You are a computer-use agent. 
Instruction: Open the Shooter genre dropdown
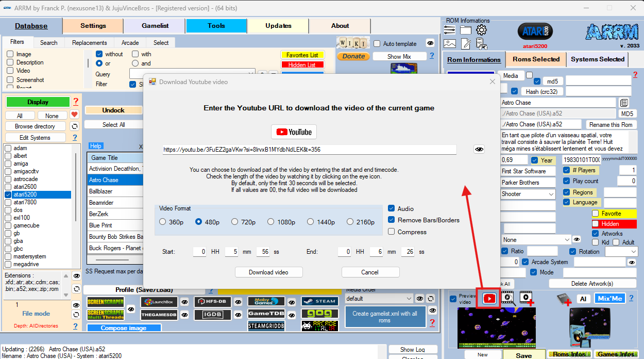(551, 194)
